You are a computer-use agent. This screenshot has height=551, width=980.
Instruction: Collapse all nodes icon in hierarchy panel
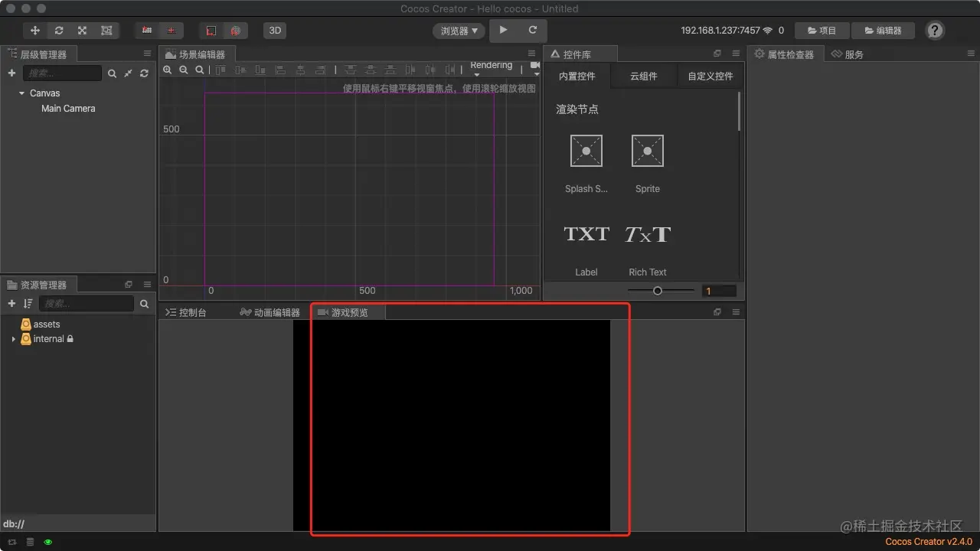pos(128,73)
